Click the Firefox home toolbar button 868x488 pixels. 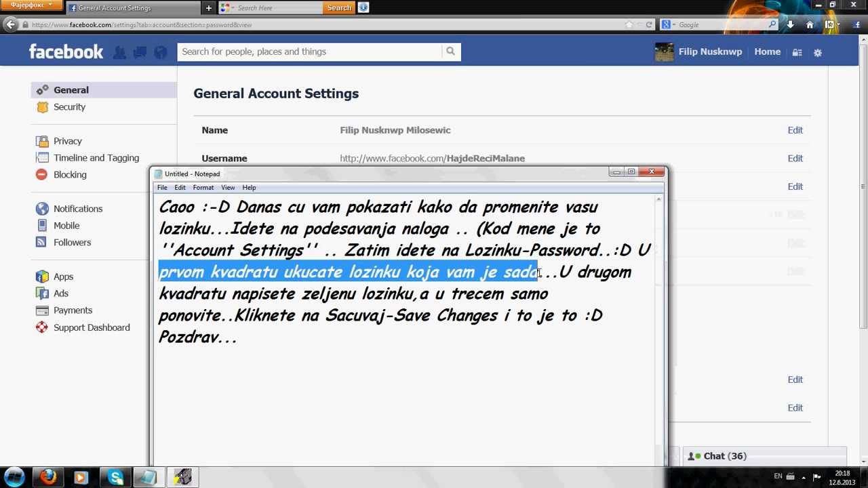click(810, 24)
